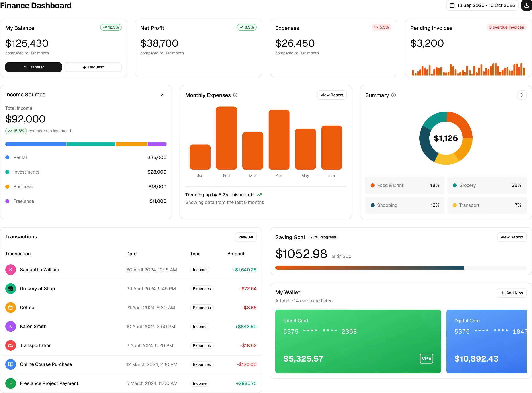Click the $1,125 donut chart center
This screenshot has height=393, width=532.
pyautogui.click(x=446, y=138)
